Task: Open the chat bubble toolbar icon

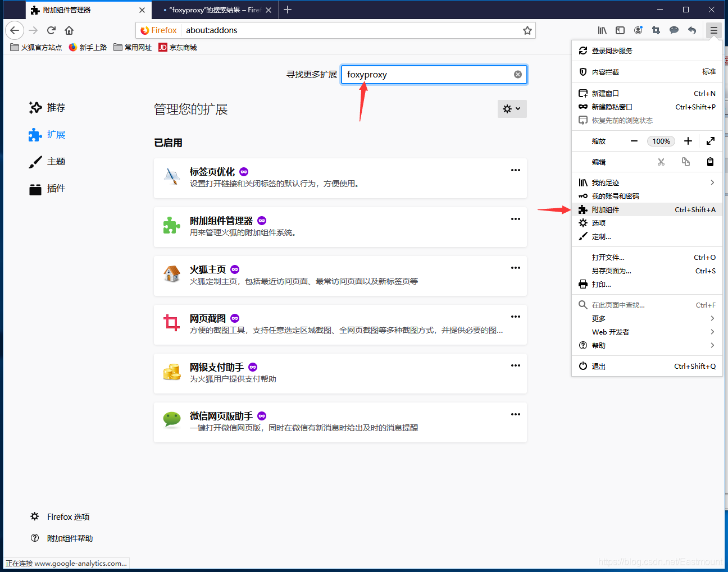Action: coord(674,30)
